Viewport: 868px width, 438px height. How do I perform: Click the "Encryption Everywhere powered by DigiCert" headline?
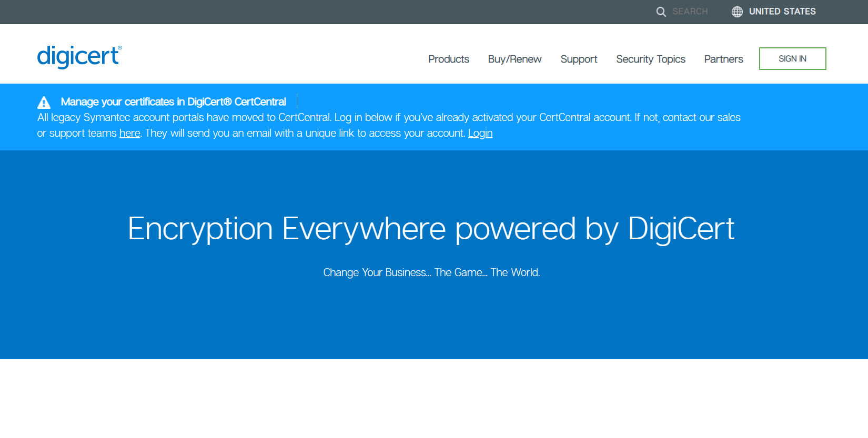click(x=431, y=229)
